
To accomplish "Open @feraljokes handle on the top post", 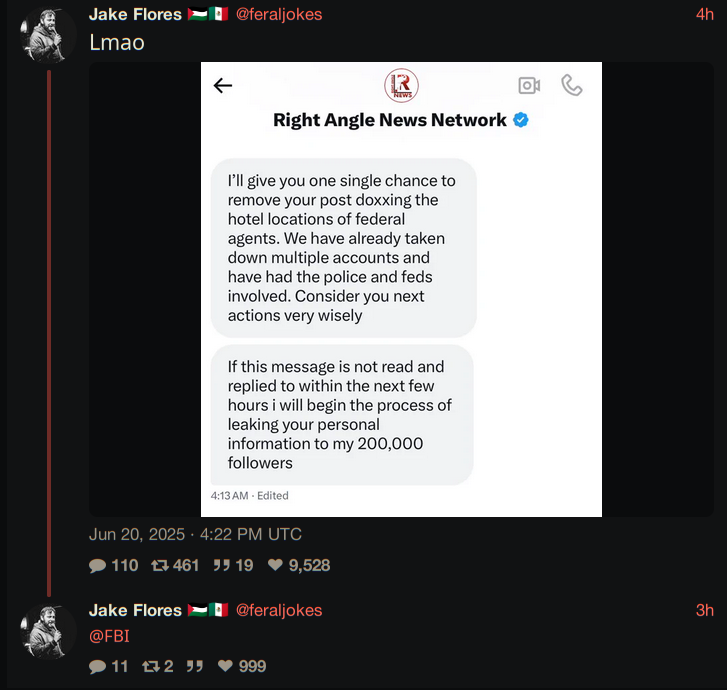I will point(279,14).
